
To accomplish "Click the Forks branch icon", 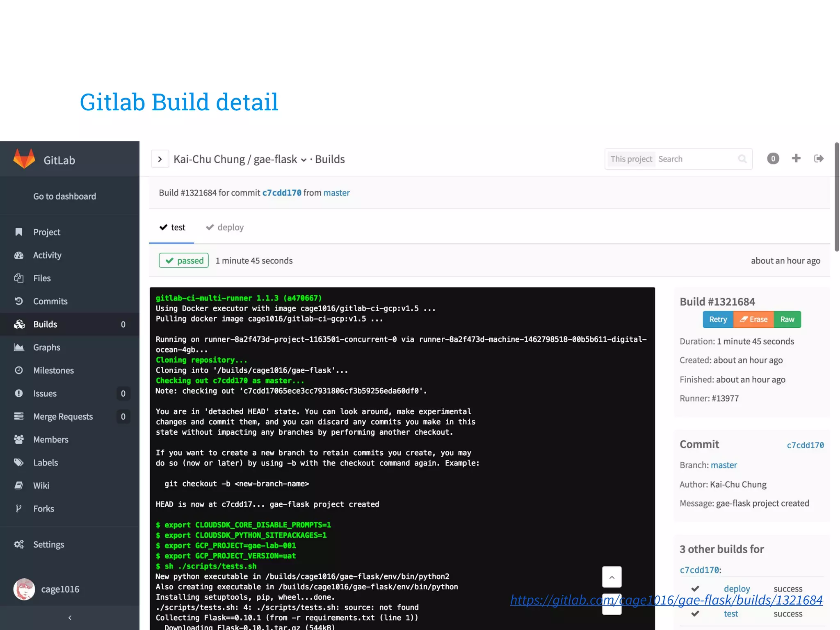I will 18,508.
